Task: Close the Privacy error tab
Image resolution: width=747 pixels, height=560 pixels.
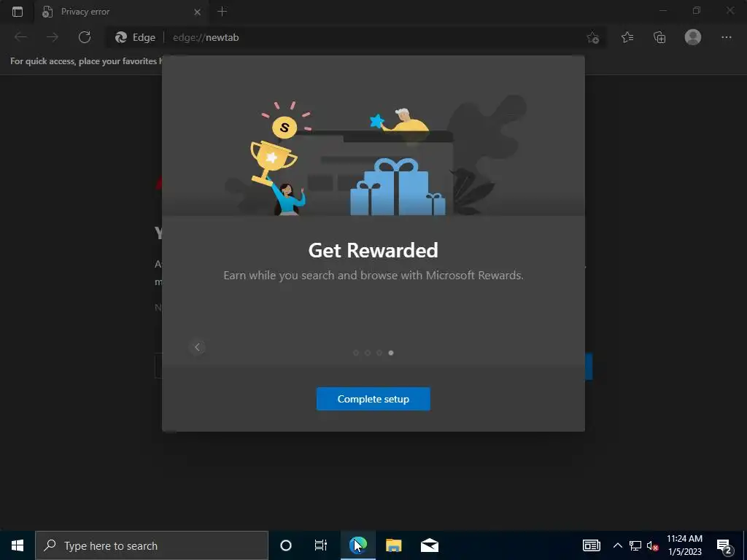Action: pos(197,12)
